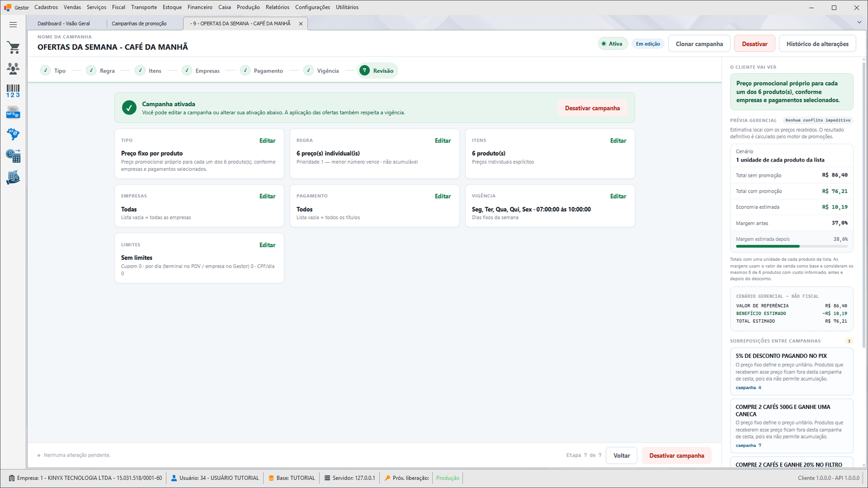Open the cash register hand sidebar icon
The image size is (868, 488).
tap(13, 178)
